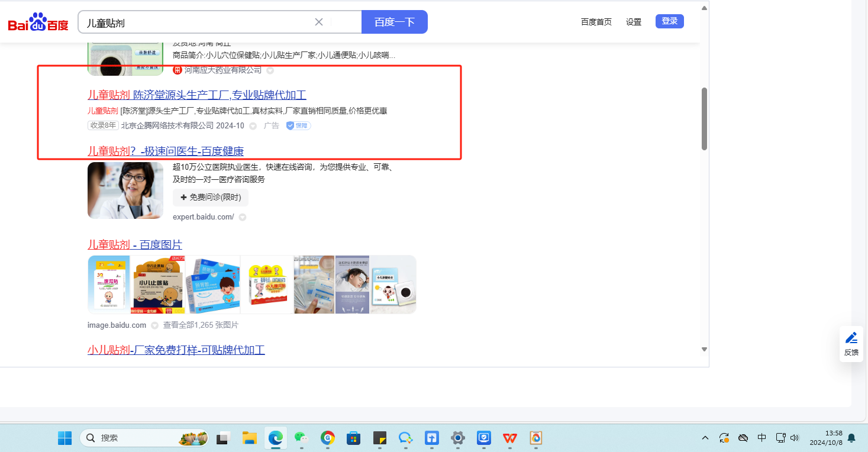Click the cloud offline tray icon
Image resolution: width=868 pixels, height=452 pixels.
click(x=743, y=438)
